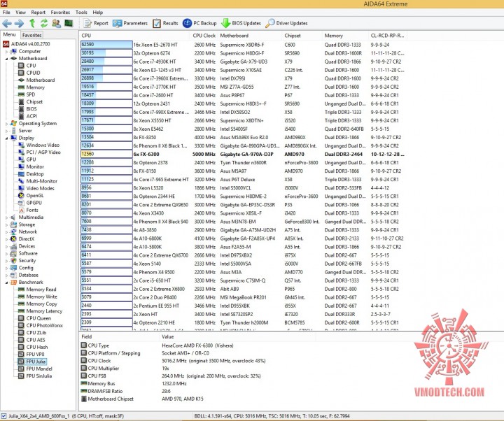The height and width of the screenshot is (421, 504).
Task: Click the Back arrow toolbar icon
Action: click(x=7, y=23)
